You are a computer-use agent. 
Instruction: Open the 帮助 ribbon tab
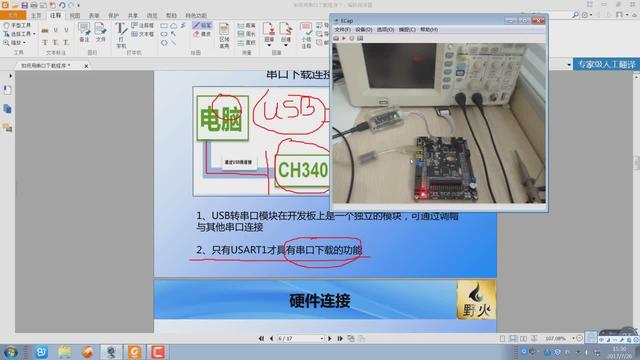[x=171, y=16]
